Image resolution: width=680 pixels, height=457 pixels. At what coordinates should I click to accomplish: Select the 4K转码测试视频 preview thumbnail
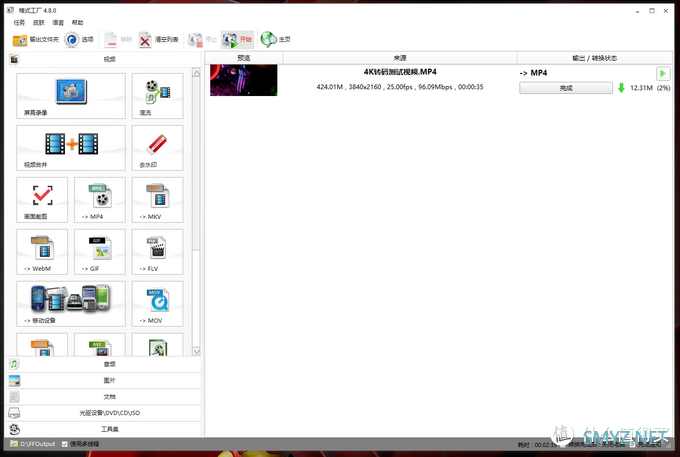click(244, 80)
